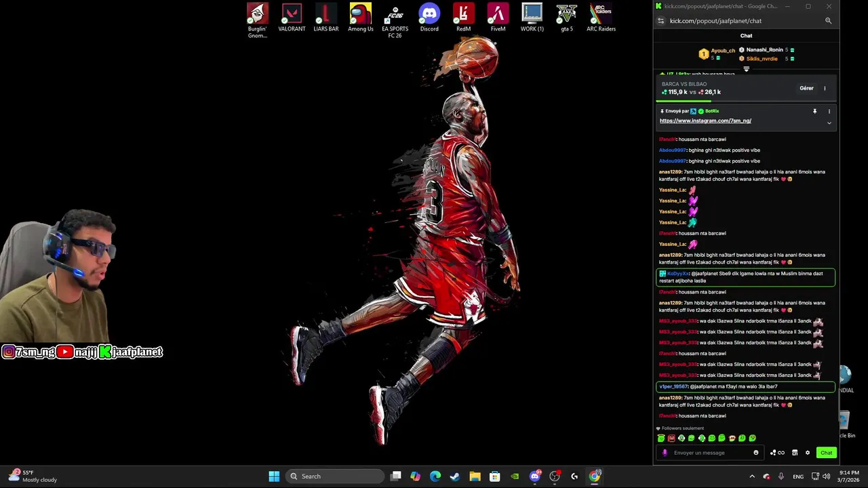
Task: Open the FiveM desktop icon
Action: [498, 18]
